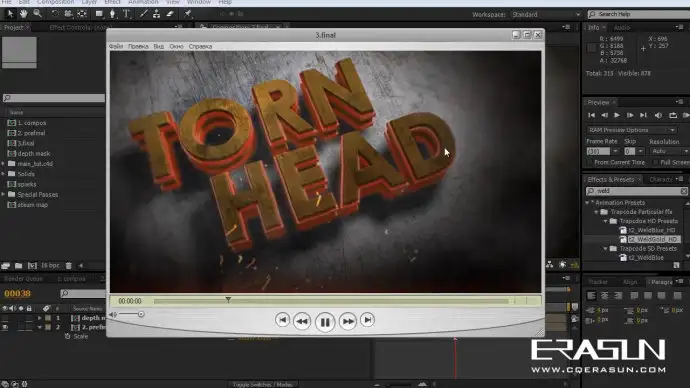690x388 pixels.
Task: Select the Type text tool
Action: click(127, 14)
